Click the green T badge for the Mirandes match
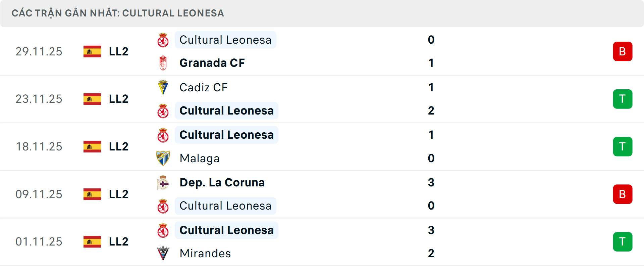Image resolution: width=644 pixels, height=266 pixels. click(623, 241)
